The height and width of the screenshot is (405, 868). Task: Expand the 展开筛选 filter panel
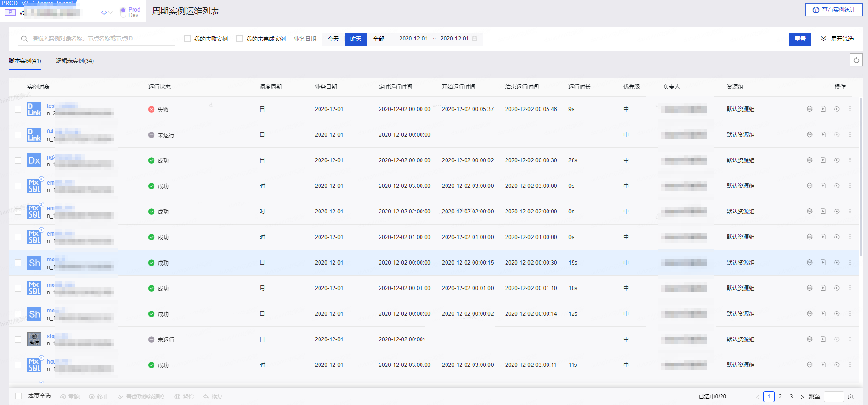[837, 39]
